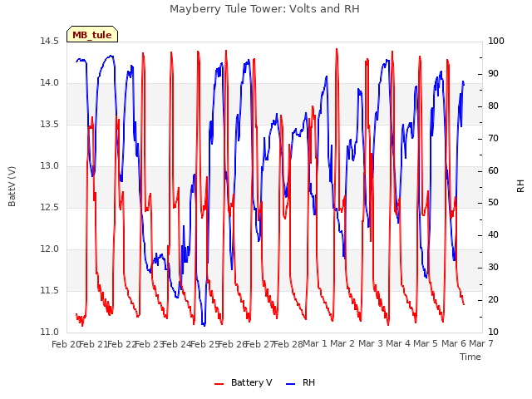532x399 pixels.
Task: Click the blue RH legend swatch
Action: pyautogui.click(x=291, y=384)
